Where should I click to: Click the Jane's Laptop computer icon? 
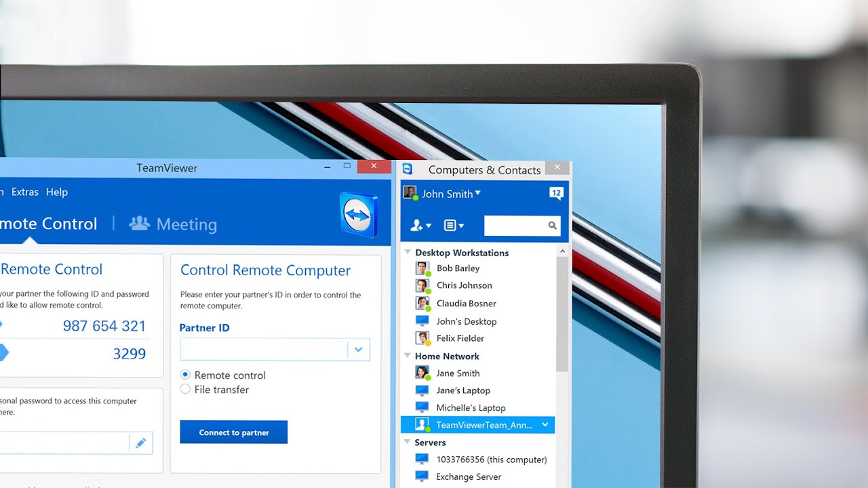point(422,390)
